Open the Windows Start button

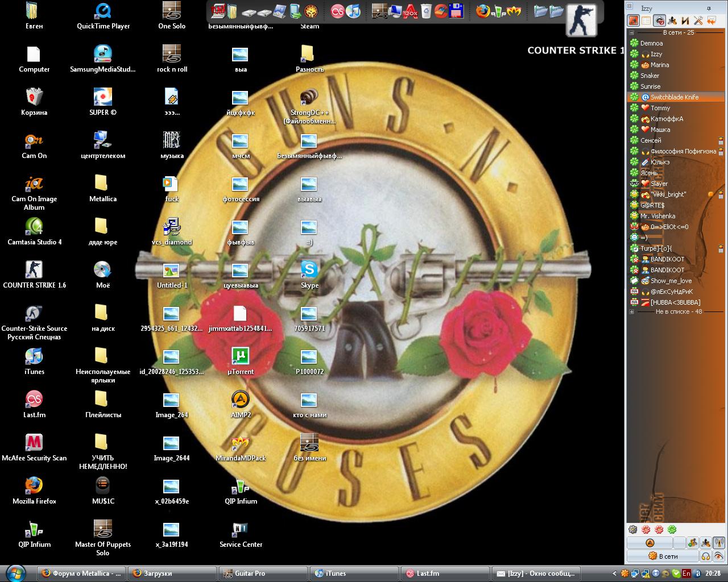[x=16, y=573]
